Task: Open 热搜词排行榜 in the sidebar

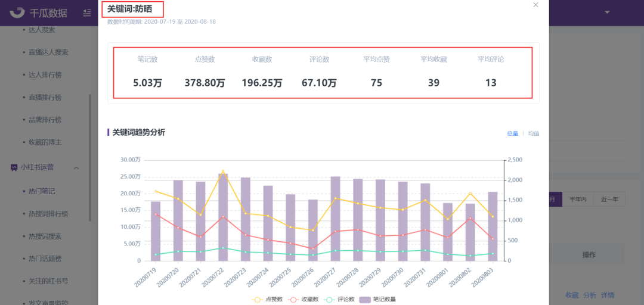Action: [x=48, y=214]
